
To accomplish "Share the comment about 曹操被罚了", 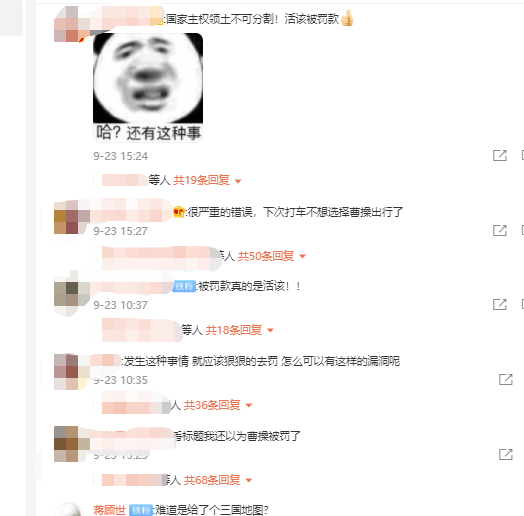I will tap(506, 454).
